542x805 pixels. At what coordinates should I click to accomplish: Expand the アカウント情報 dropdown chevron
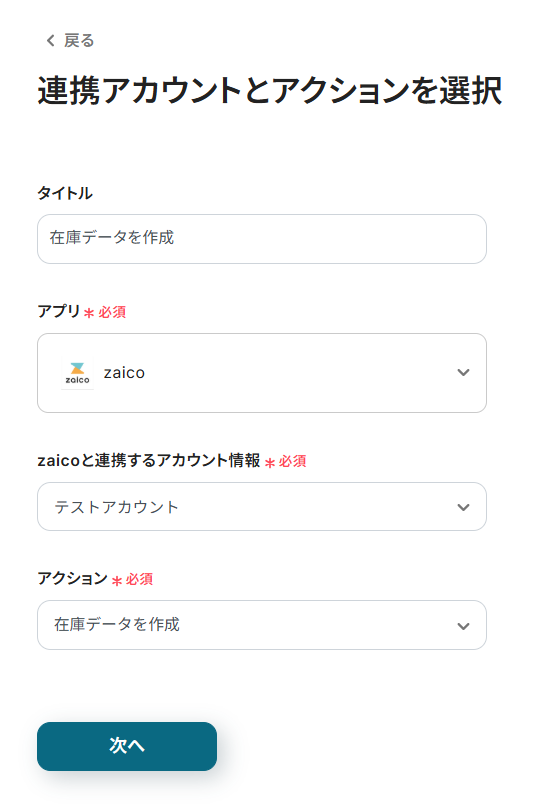pos(463,507)
